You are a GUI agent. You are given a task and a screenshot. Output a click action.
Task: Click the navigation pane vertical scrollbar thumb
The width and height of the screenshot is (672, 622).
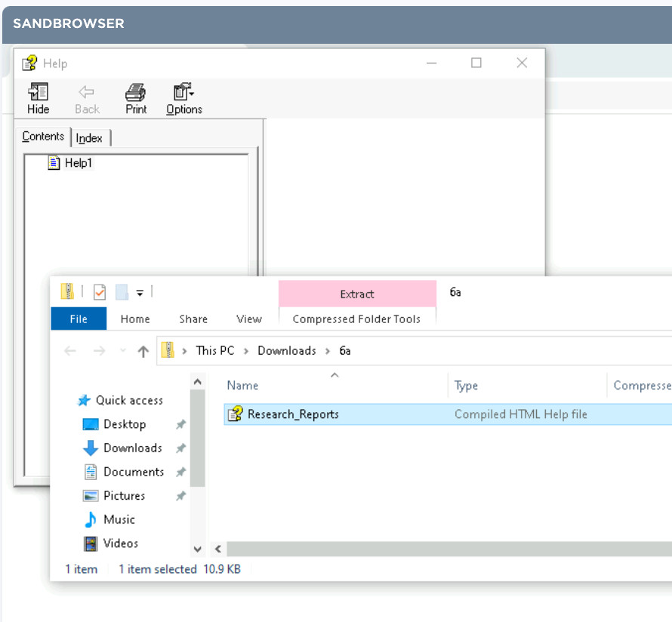pyautogui.click(x=198, y=438)
